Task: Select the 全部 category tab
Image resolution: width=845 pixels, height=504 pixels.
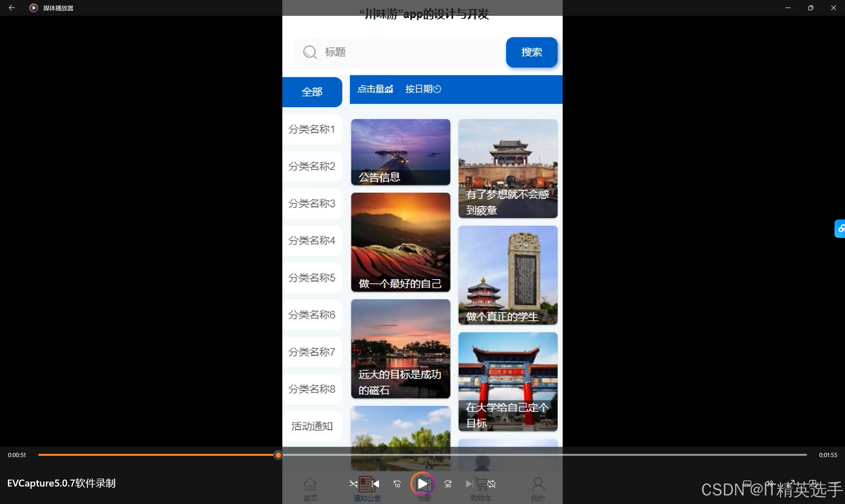Action: [x=312, y=92]
